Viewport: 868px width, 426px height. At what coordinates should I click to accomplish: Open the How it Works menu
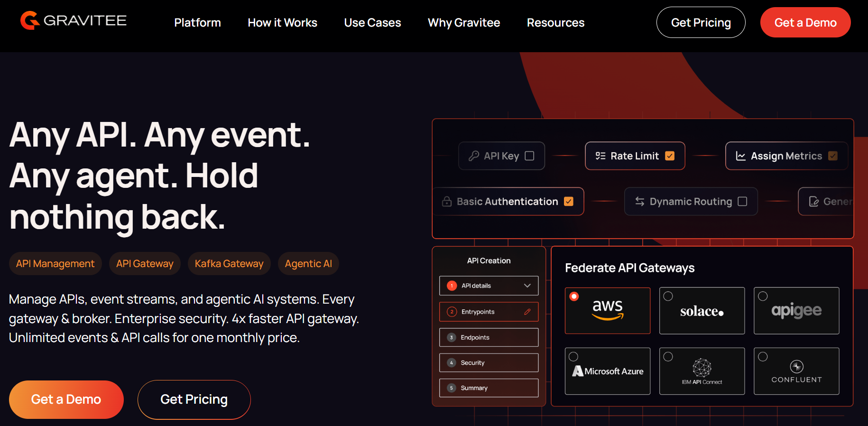point(282,23)
